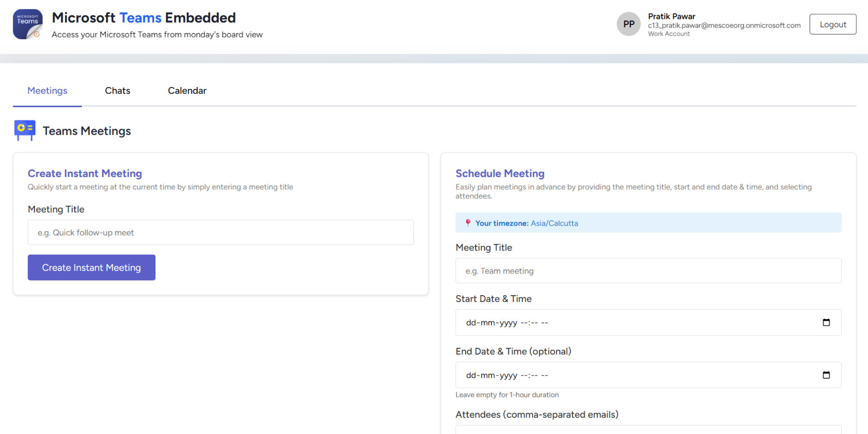Click the Microsoft Teams app logo
The width and height of the screenshot is (868, 434).
coord(28,24)
